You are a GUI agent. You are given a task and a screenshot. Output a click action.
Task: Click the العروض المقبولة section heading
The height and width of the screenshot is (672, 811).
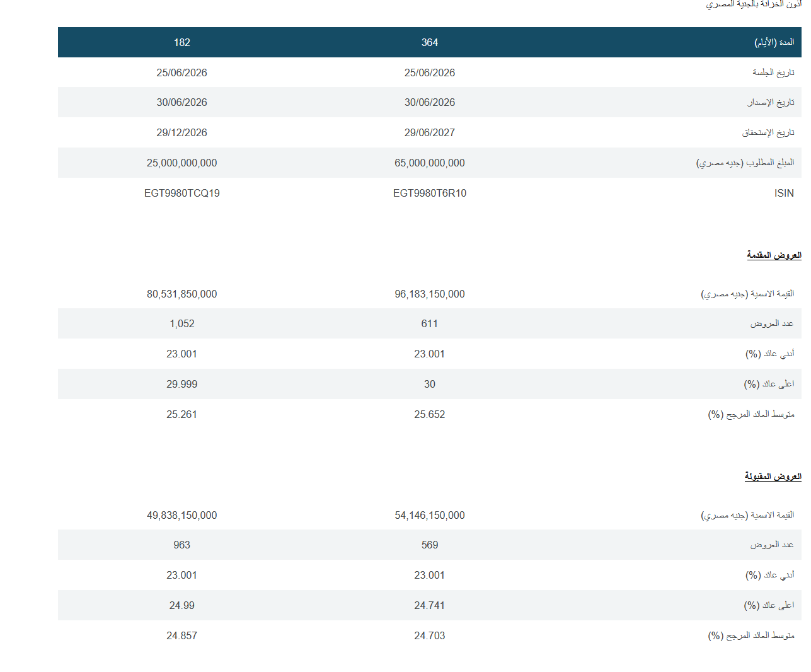click(x=773, y=476)
